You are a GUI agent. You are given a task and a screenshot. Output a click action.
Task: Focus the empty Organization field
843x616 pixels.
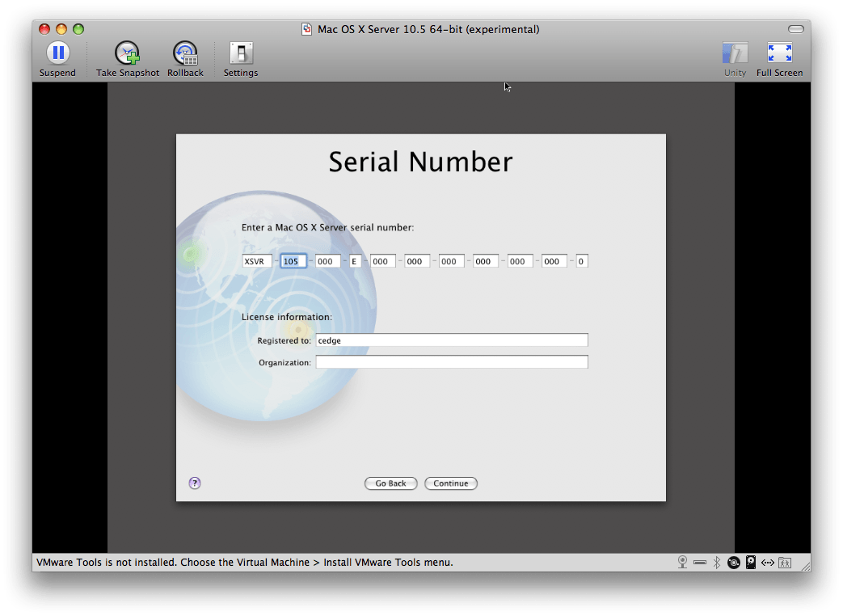click(x=452, y=362)
